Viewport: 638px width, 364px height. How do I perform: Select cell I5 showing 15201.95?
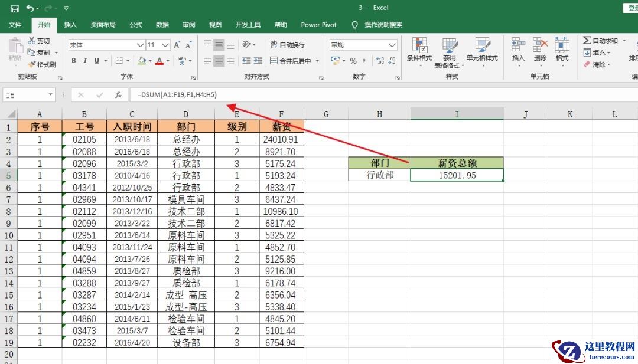click(457, 175)
